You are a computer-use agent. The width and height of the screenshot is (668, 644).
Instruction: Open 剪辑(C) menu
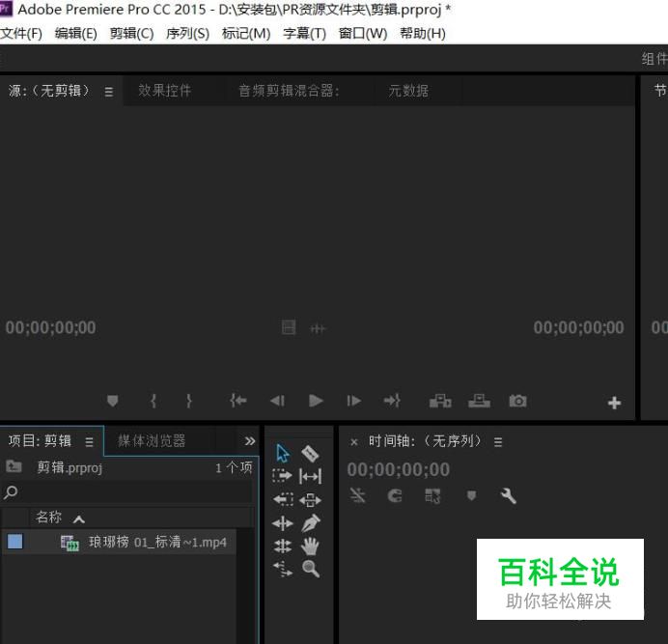131,33
